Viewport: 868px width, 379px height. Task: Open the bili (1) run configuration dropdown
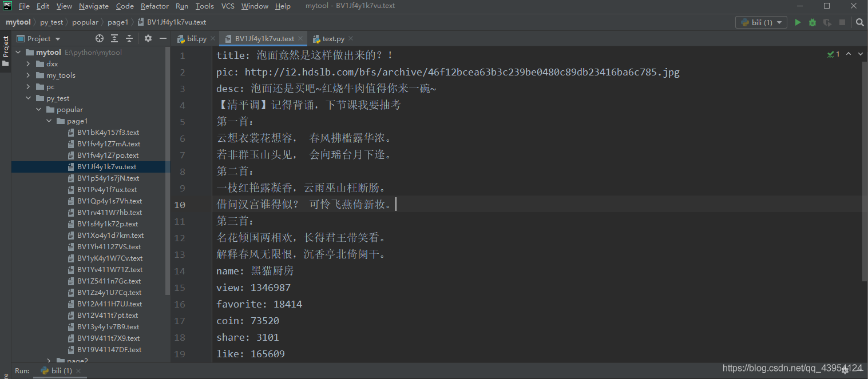pyautogui.click(x=761, y=22)
